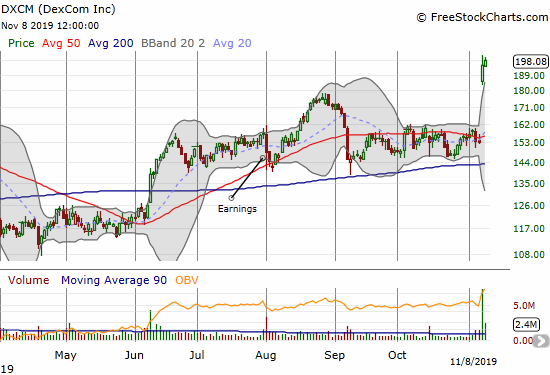
Task: Click the Oct date axis label
Action: pyautogui.click(x=397, y=355)
